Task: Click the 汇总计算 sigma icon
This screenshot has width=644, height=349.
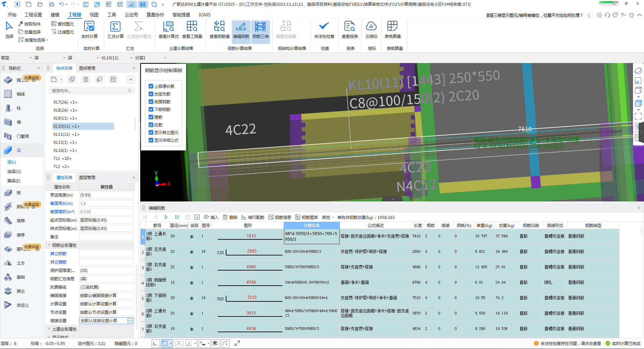Action: [x=115, y=26]
